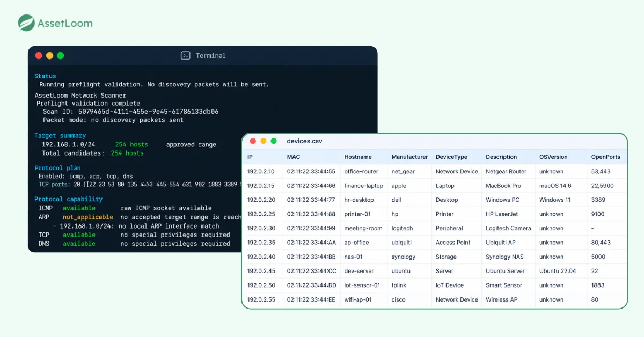Select the DeviceType column header

(451, 157)
